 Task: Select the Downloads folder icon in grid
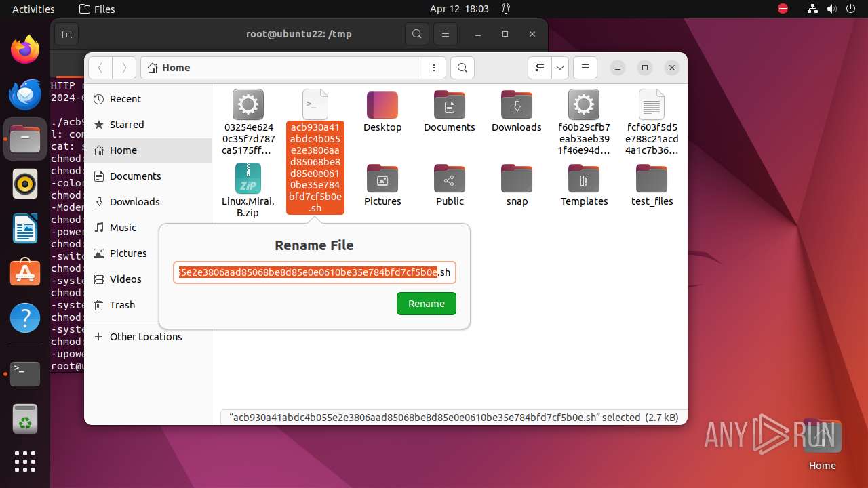coord(517,105)
